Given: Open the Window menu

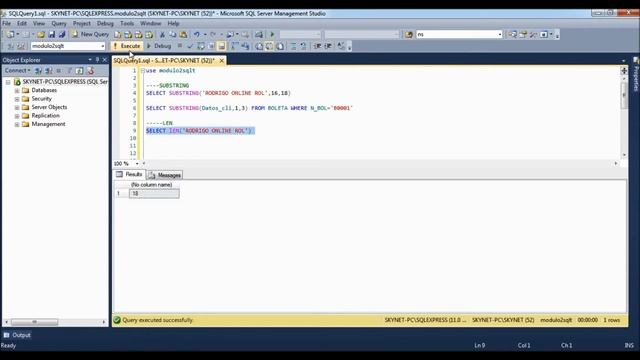Looking at the screenshot, I should [151, 23].
